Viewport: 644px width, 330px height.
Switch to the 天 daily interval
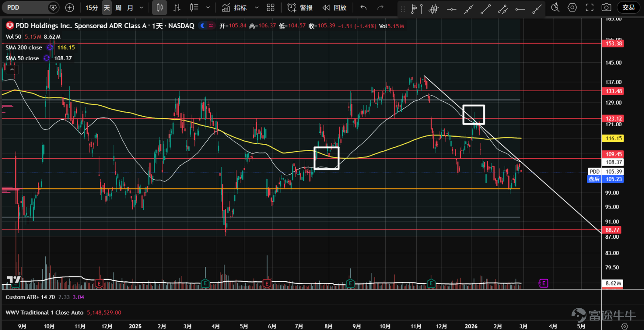107,8
